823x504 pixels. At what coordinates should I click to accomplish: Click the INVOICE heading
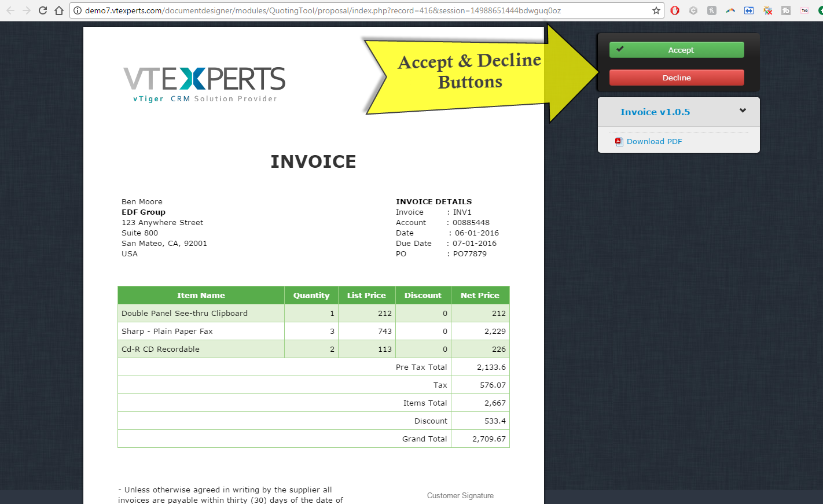(313, 161)
